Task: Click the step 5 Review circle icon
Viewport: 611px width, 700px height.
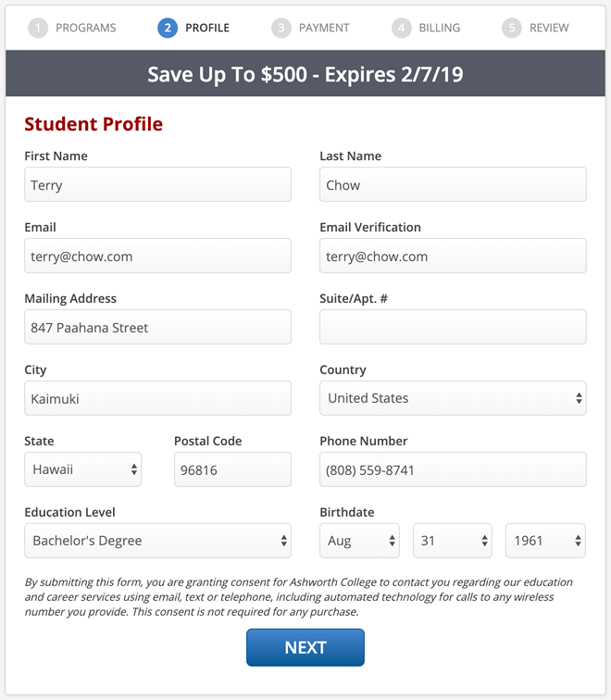Action: pos(512,28)
